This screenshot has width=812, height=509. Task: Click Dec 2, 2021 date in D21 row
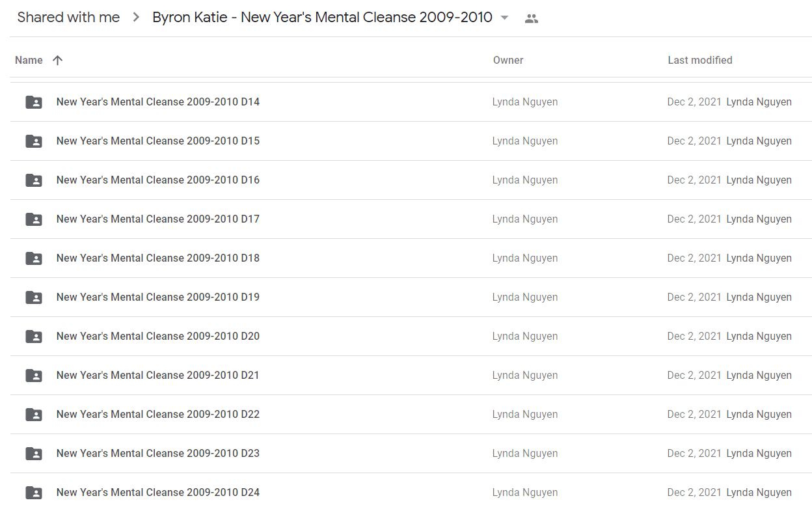pyautogui.click(x=694, y=375)
